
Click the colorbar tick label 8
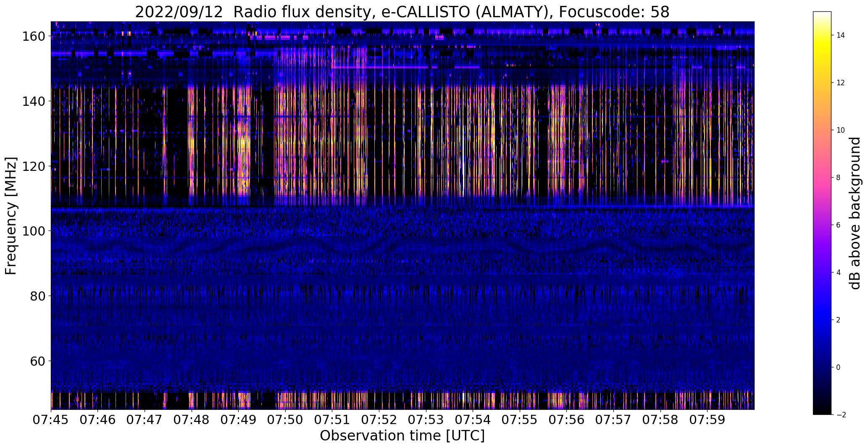click(x=838, y=178)
